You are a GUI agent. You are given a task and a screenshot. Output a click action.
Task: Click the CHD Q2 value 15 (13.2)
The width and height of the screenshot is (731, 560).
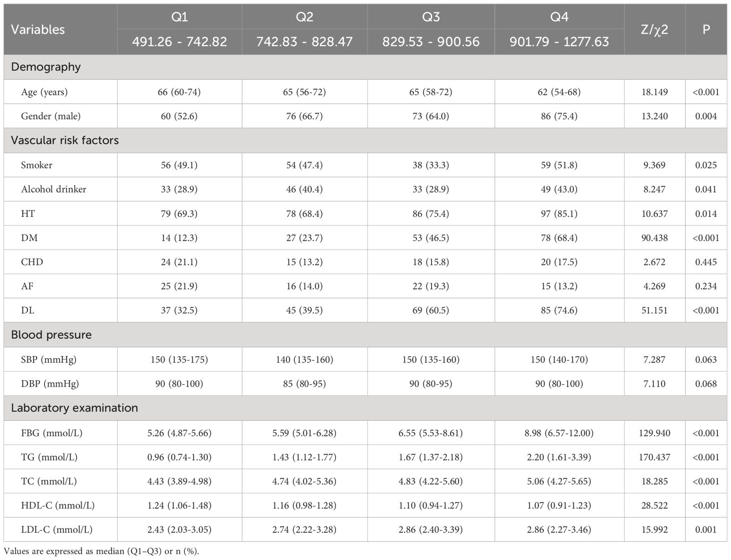304,262
